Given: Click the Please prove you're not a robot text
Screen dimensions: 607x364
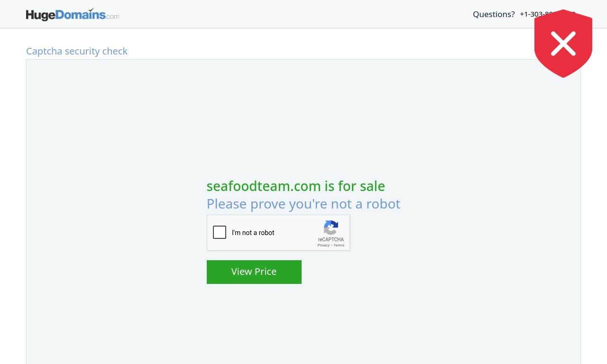Looking at the screenshot, I should (x=303, y=204).
